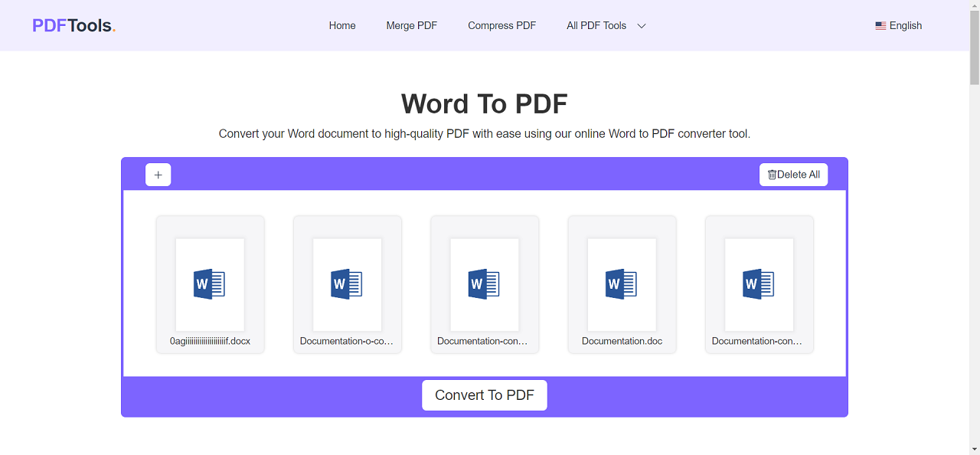Click the Word icon on Documentation-o-co card
Viewport: 980px width, 455px height.
[x=347, y=285]
